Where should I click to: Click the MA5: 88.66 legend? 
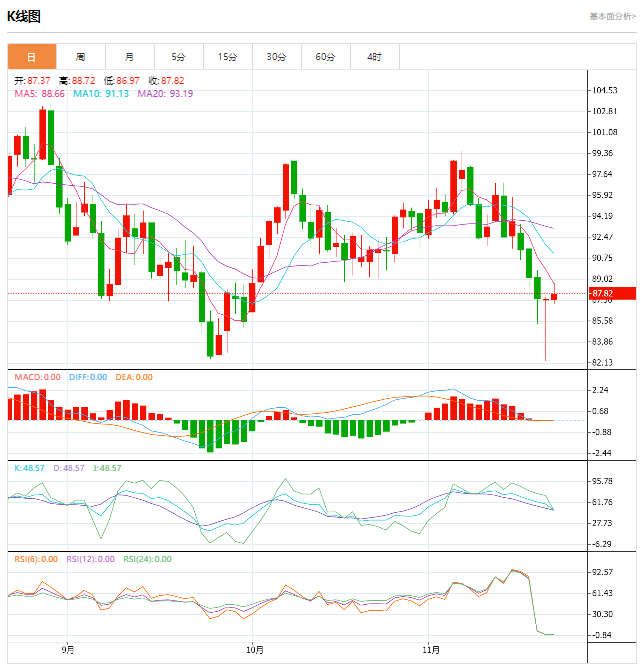pyautogui.click(x=40, y=94)
